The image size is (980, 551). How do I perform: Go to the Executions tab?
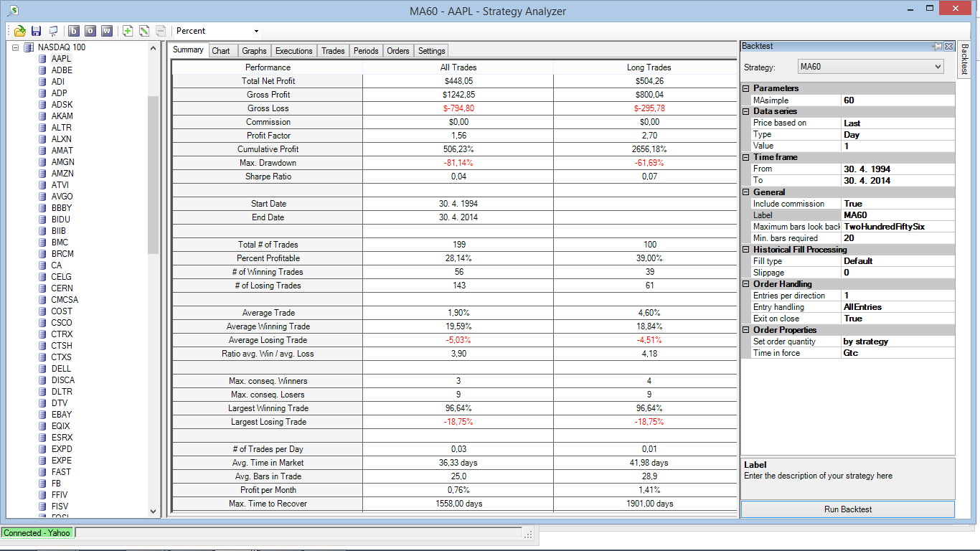click(x=294, y=51)
